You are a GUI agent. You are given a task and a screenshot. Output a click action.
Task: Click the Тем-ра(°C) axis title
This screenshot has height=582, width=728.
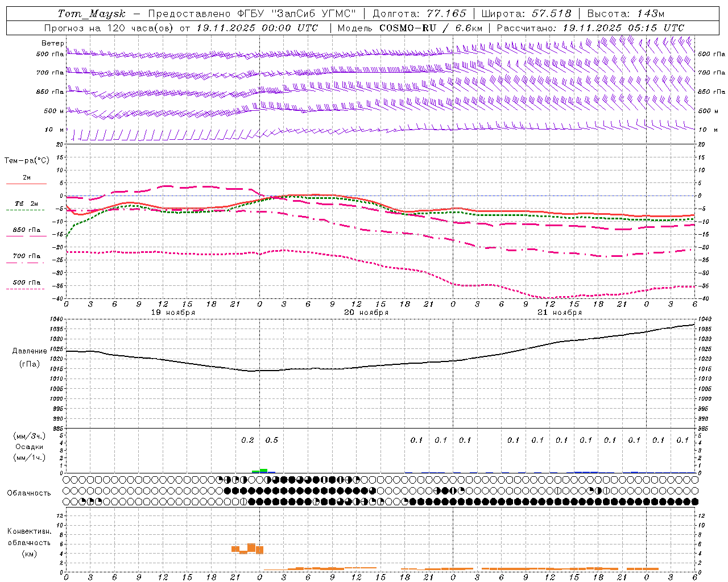[27, 160]
